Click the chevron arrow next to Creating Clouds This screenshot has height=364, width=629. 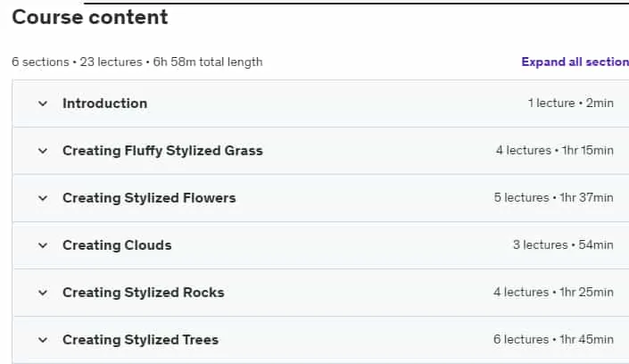click(x=43, y=245)
